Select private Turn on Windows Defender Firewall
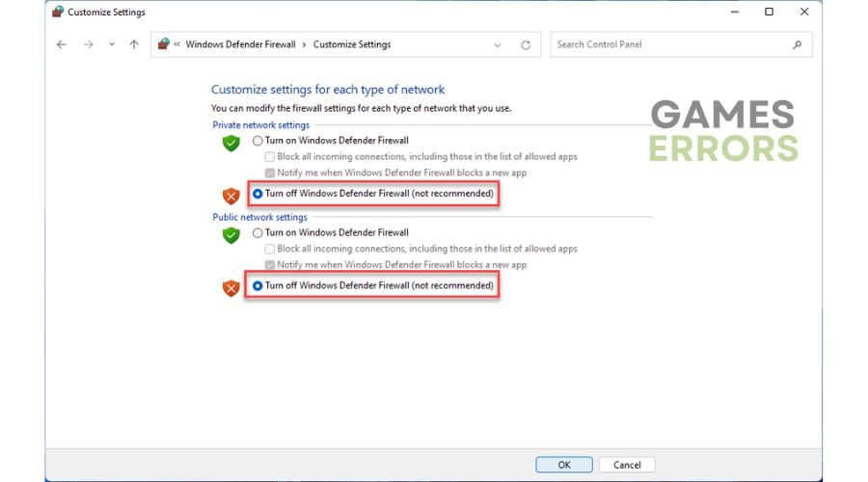 [331, 141]
